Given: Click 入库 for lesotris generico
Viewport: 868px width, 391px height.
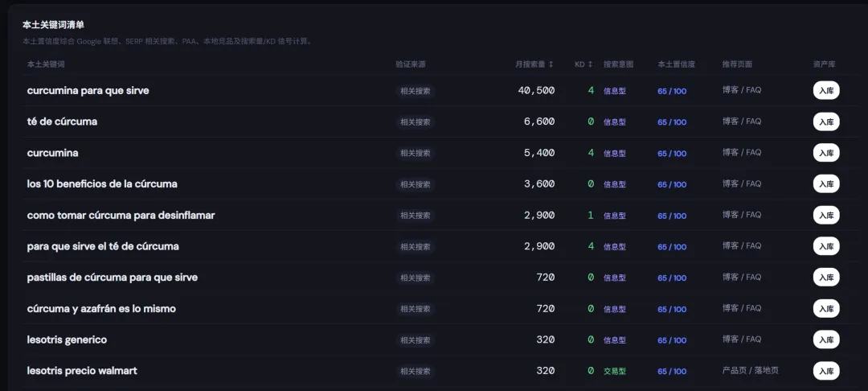Looking at the screenshot, I should coord(826,340).
